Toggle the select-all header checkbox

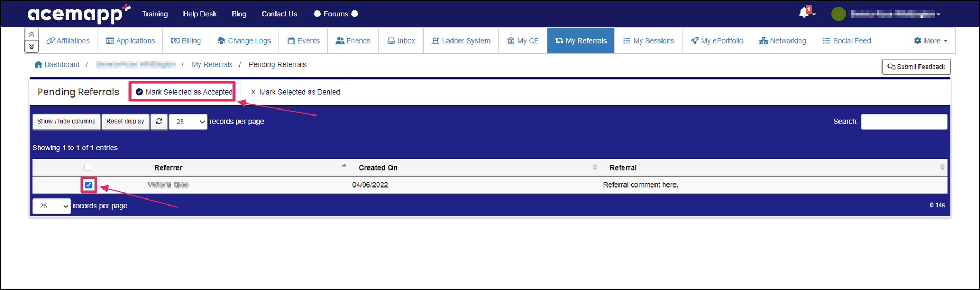88,167
